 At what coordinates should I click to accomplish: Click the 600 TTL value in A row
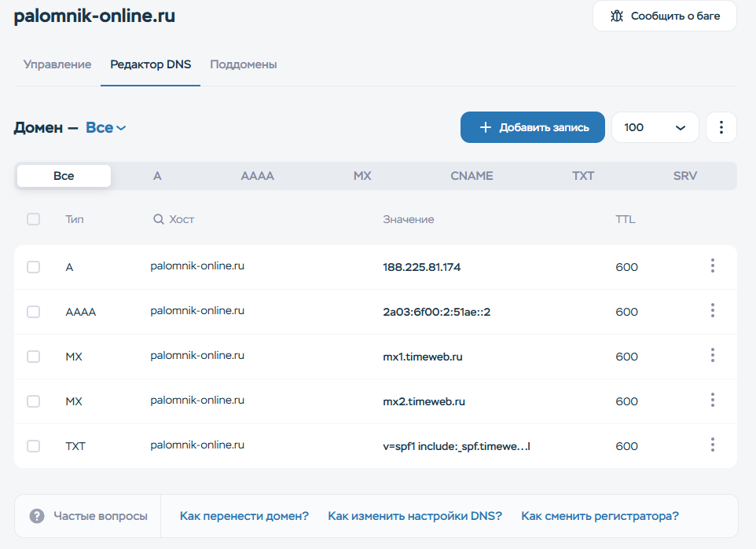[x=627, y=267]
